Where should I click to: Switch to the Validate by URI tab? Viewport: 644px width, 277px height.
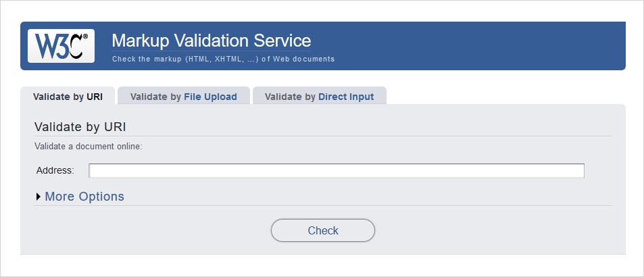tap(68, 97)
